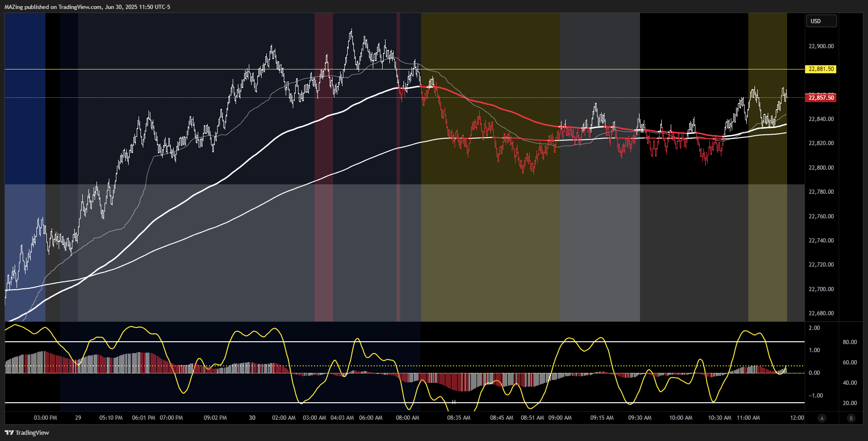Select the 40.00 oscillator scale value
868x441 pixels.
850,383
